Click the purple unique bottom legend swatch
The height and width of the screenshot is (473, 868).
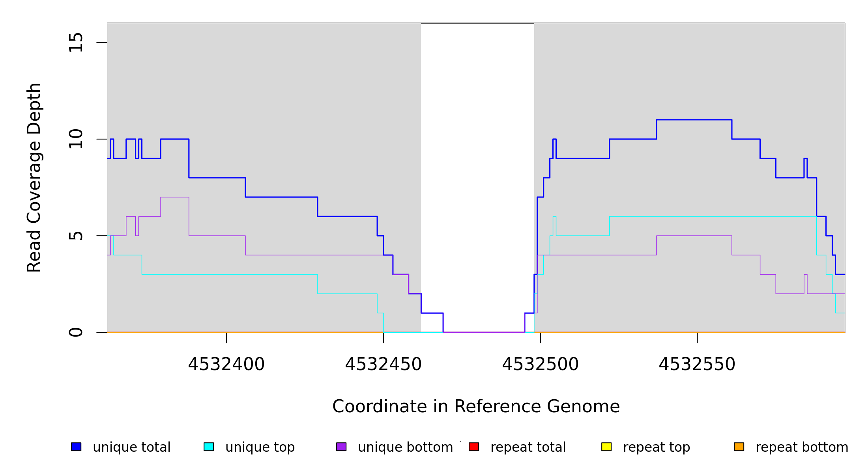point(341,447)
